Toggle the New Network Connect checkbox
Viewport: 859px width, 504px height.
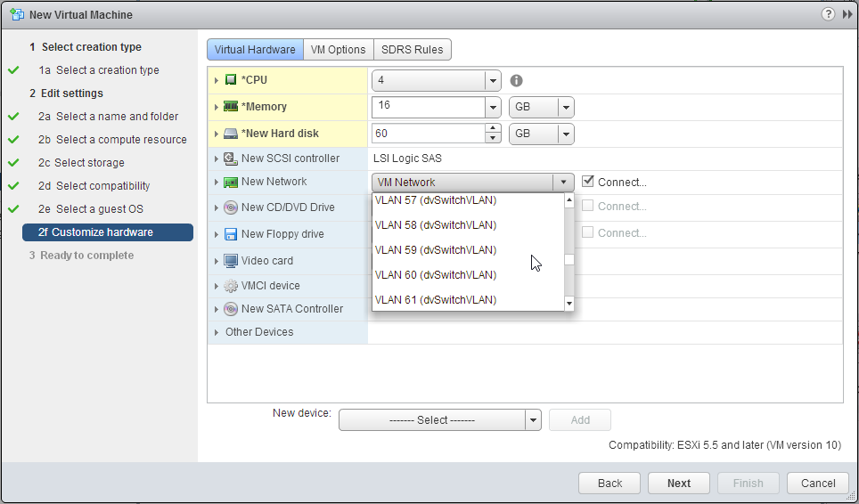tap(588, 181)
